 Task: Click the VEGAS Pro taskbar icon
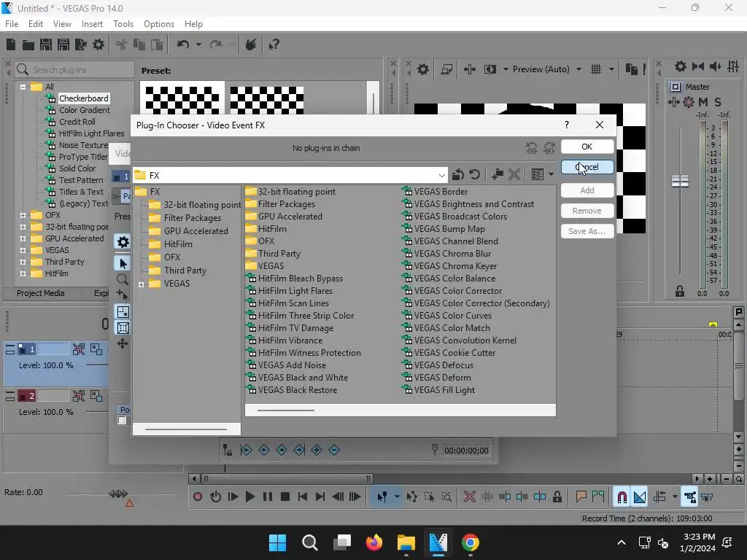[438, 542]
